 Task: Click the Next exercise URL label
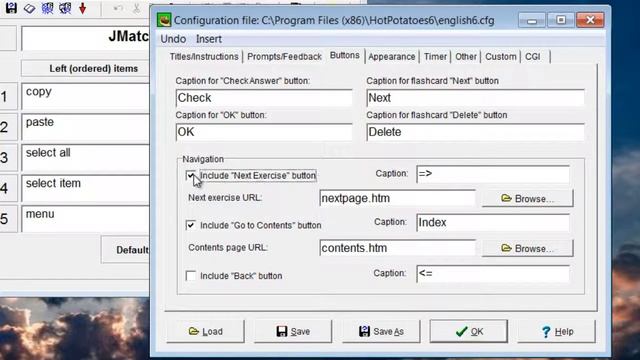coord(225,198)
